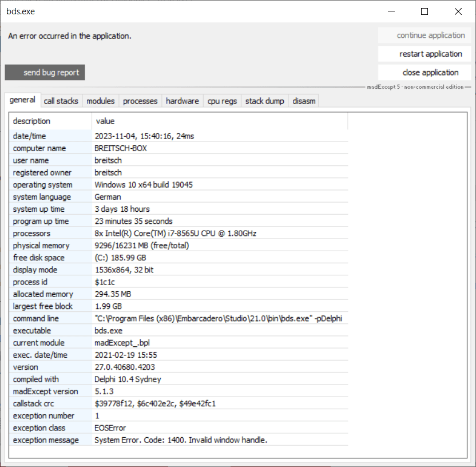Minimize the bds.exe window
The image size is (476, 467).
[391, 11]
